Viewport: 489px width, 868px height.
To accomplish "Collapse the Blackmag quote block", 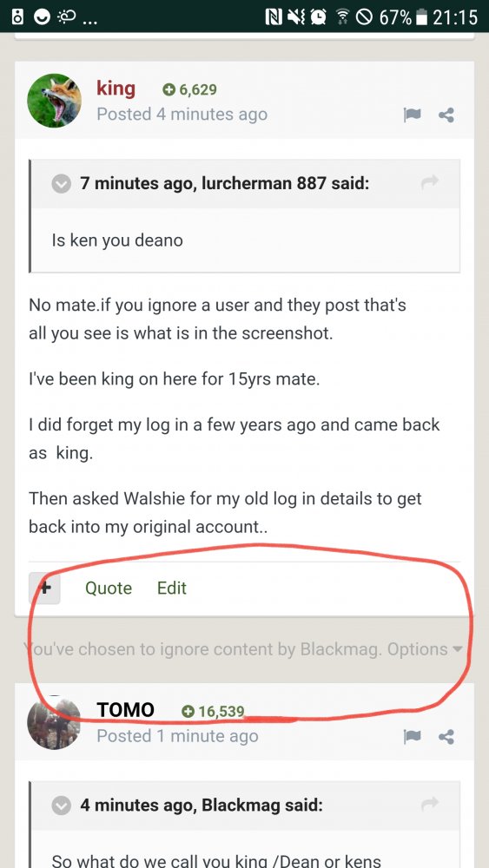I will click(62, 806).
